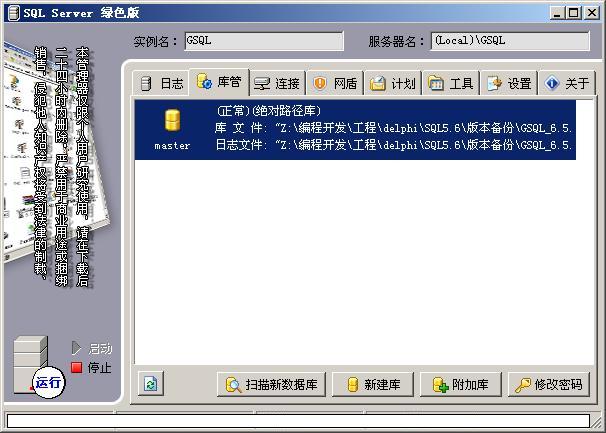This screenshot has width=606, height=433.
Task: Select the 库管 tab
Action: tap(219, 82)
